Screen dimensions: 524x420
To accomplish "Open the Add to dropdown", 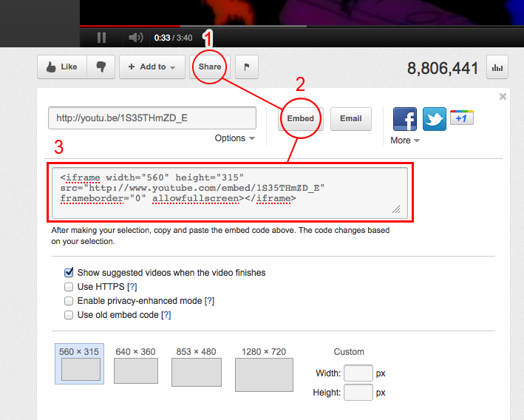I will click(152, 67).
